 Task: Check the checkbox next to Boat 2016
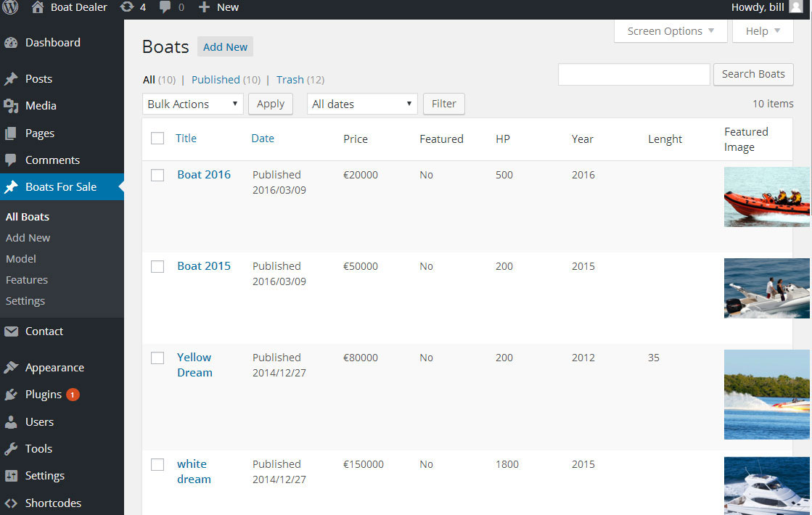(x=157, y=175)
